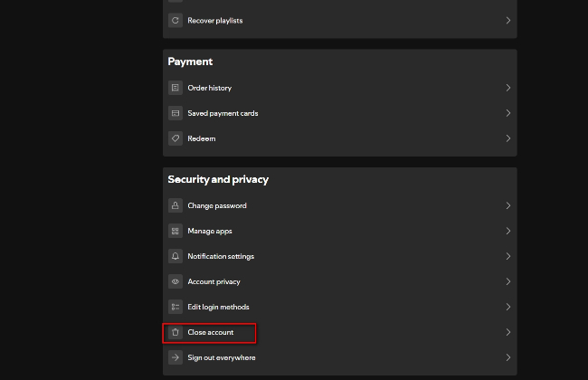
Task: Click the Security and privacy heading
Action: (x=218, y=179)
